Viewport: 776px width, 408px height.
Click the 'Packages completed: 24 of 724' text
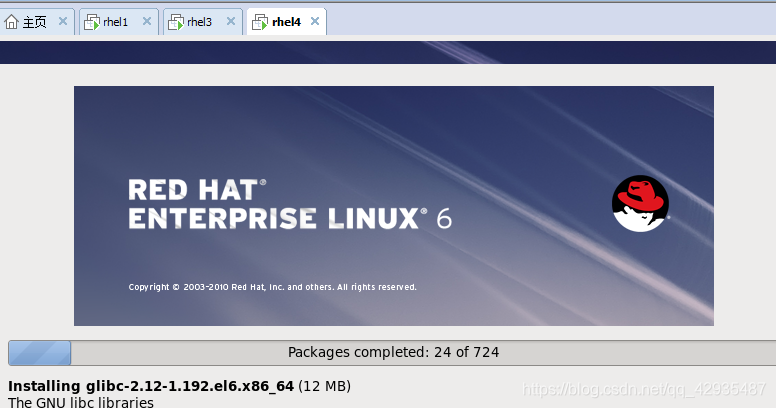coord(393,352)
